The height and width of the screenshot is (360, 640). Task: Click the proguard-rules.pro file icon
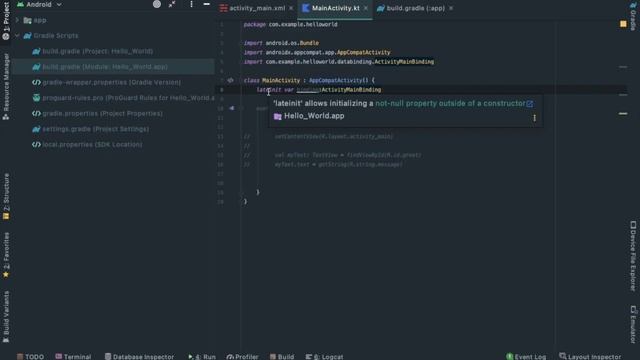click(x=36, y=98)
